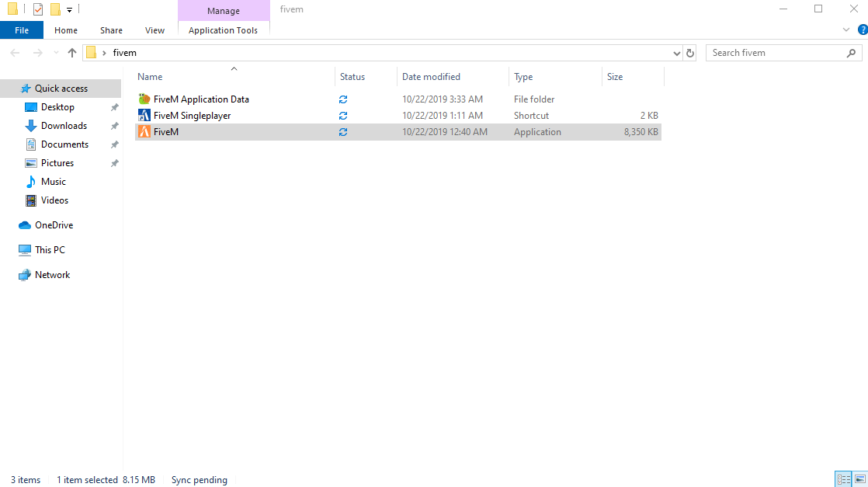Screen dimensions: 868x487
Task: Go back with the Back arrow
Action: 15,53
